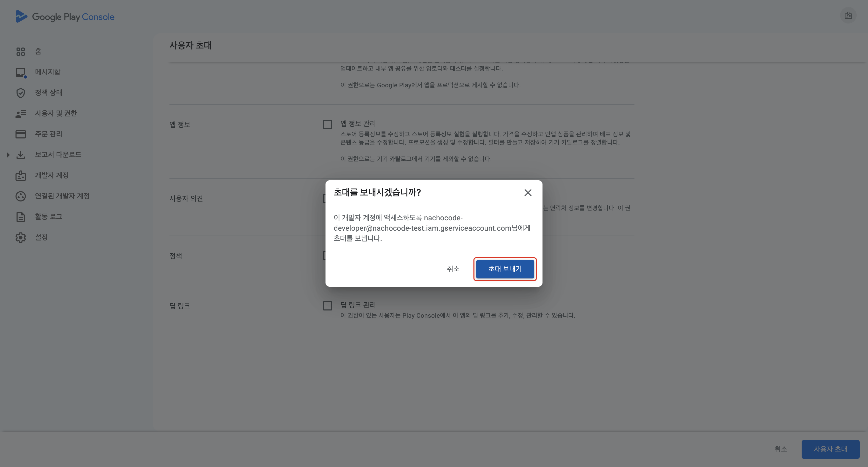Click the top-right account badge icon
Screen dimensions: 868x467
(848, 15)
